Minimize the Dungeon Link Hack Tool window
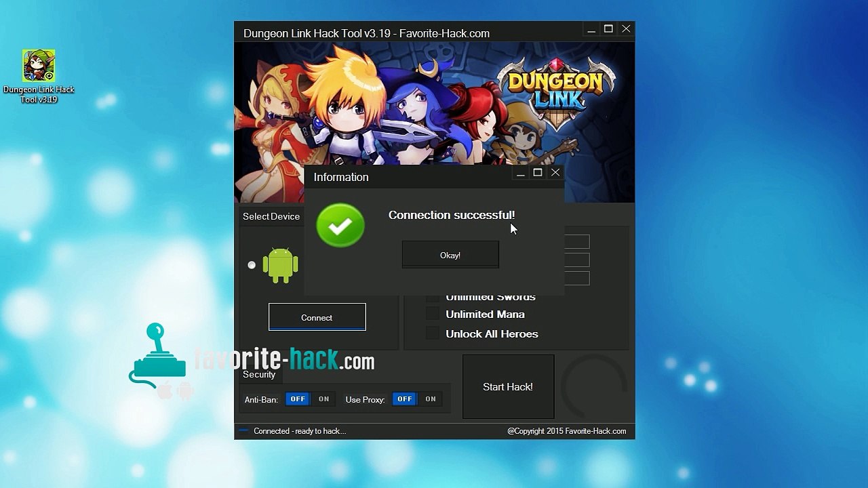Screen dimensions: 868x488 pos(591,29)
